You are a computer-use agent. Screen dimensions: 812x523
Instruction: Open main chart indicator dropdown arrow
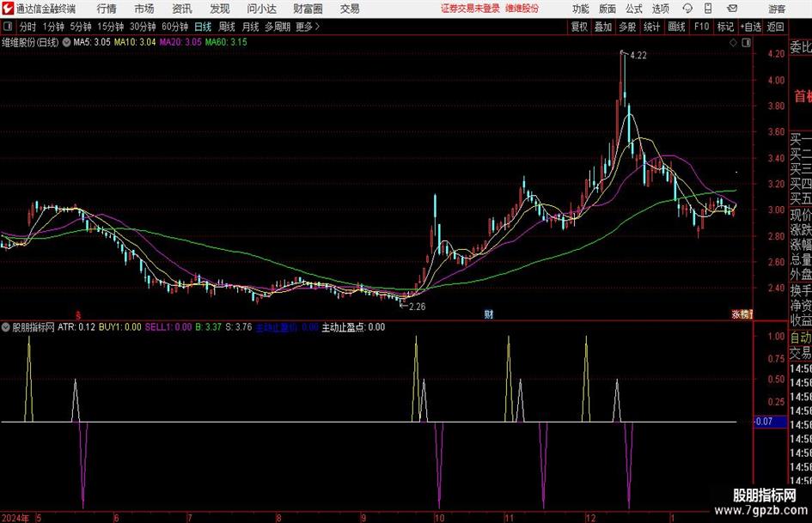pyautogui.click(x=66, y=42)
